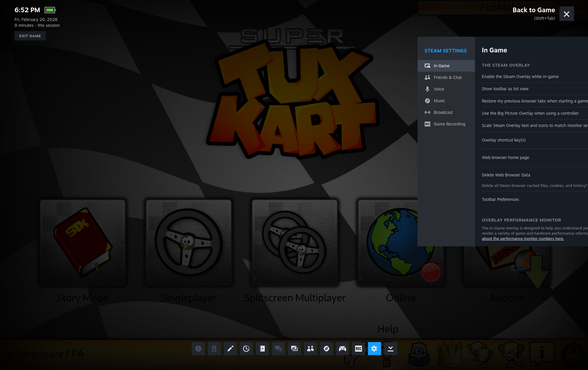Open the controller settings gamepad icon
The image size is (588, 370).
(x=342, y=348)
